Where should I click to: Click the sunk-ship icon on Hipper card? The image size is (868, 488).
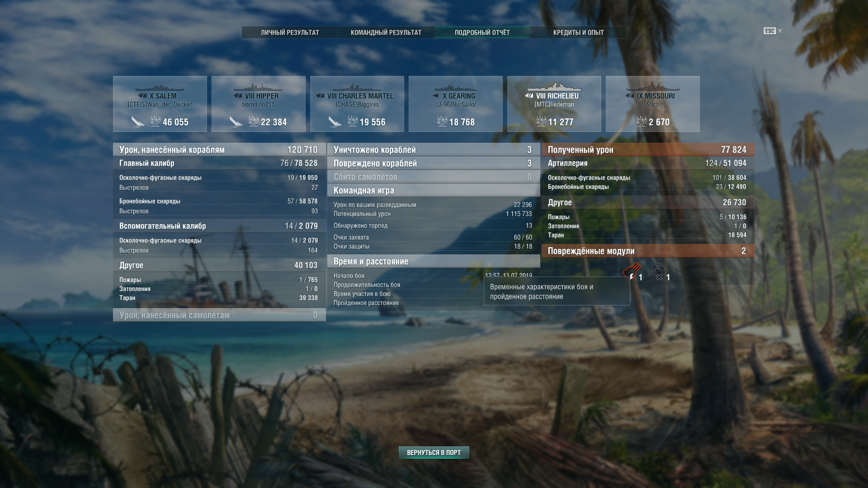(x=236, y=122)
